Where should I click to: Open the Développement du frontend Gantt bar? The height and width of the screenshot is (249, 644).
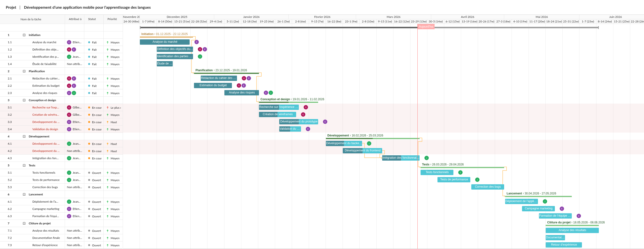click(x=362, y=150)
